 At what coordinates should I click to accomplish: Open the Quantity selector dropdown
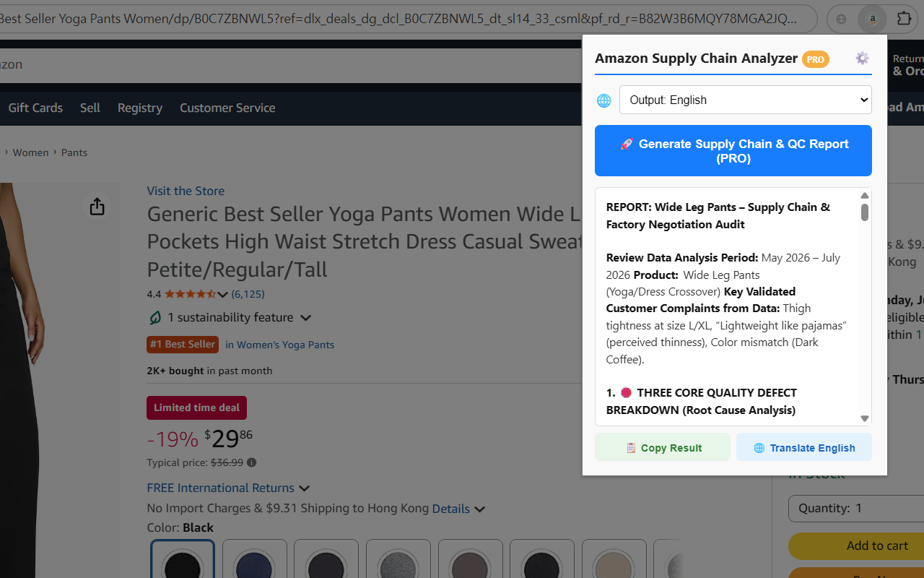(x=856, y=508)
